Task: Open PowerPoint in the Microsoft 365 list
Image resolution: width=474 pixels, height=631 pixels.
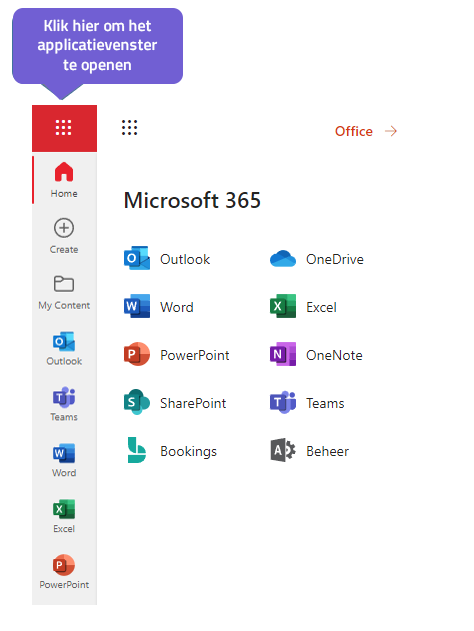Action: click(177, 354)
